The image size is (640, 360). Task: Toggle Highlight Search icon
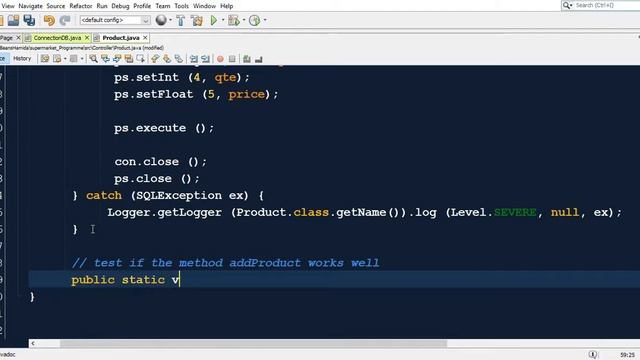click(129, 59)
